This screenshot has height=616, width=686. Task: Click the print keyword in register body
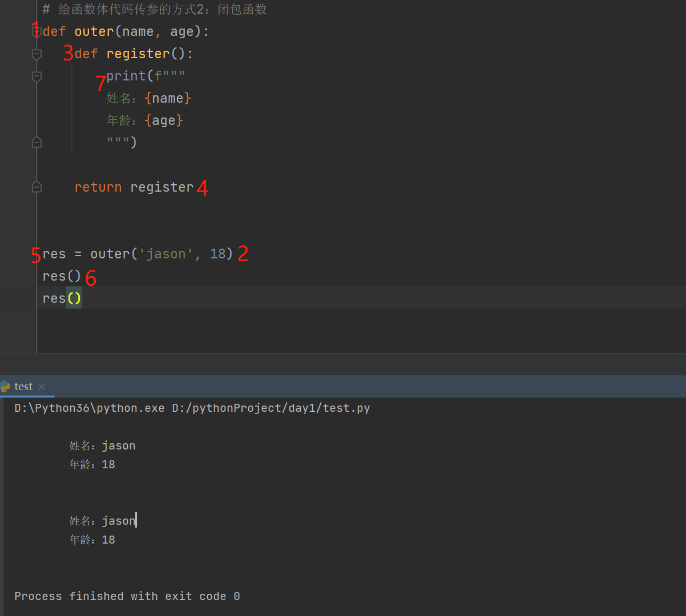pos(126,76)
